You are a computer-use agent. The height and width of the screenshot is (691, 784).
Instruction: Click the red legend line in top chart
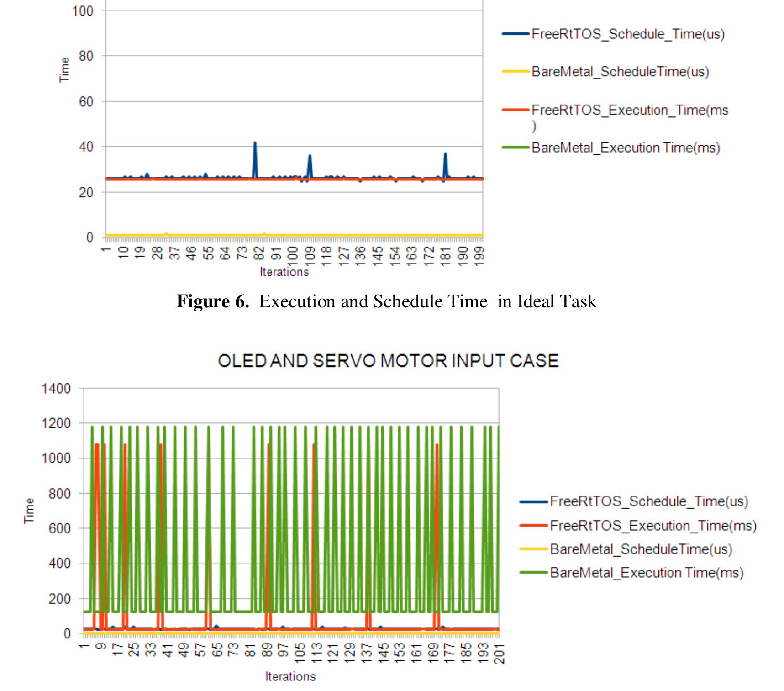(x=516, y=110)
